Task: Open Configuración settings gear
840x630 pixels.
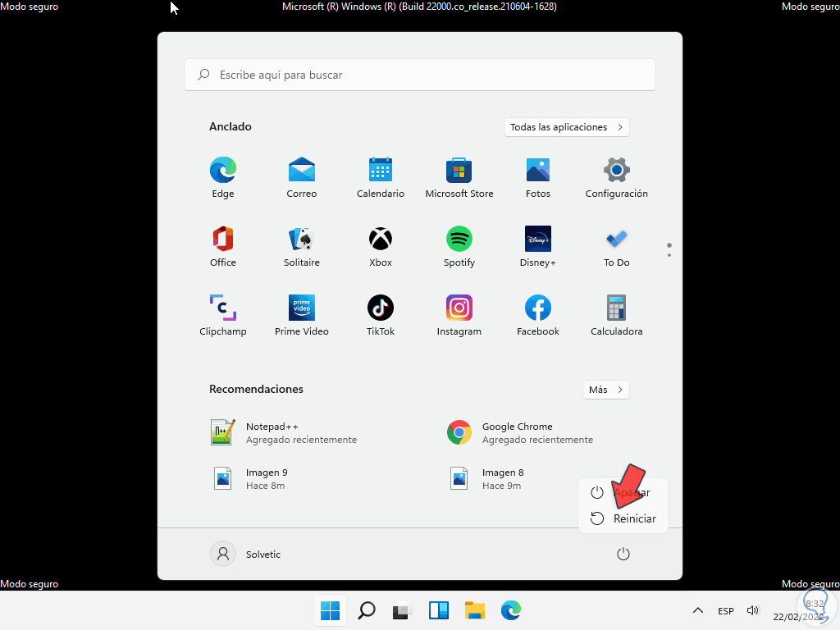Action: 617,177
